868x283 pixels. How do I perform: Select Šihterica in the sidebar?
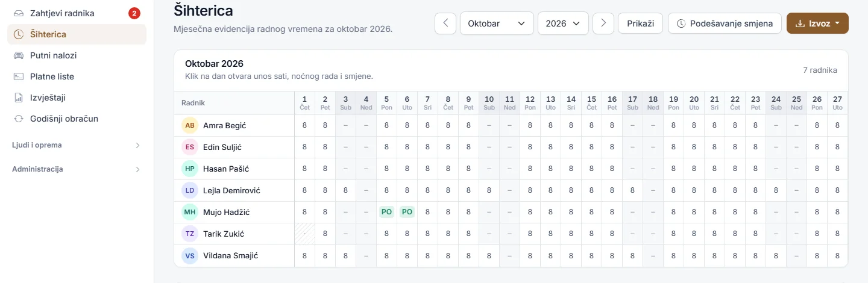tap(77, 34)
